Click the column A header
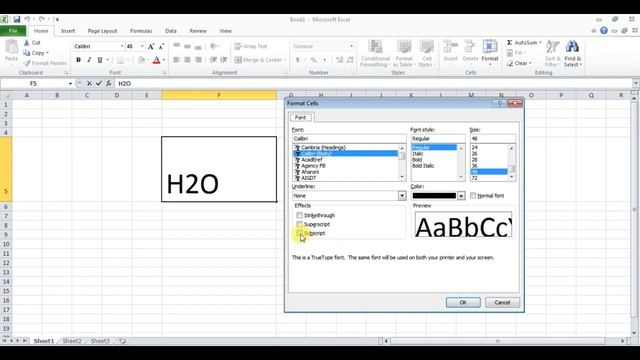This screenshot has height=360, width=640. click(27, 95)
